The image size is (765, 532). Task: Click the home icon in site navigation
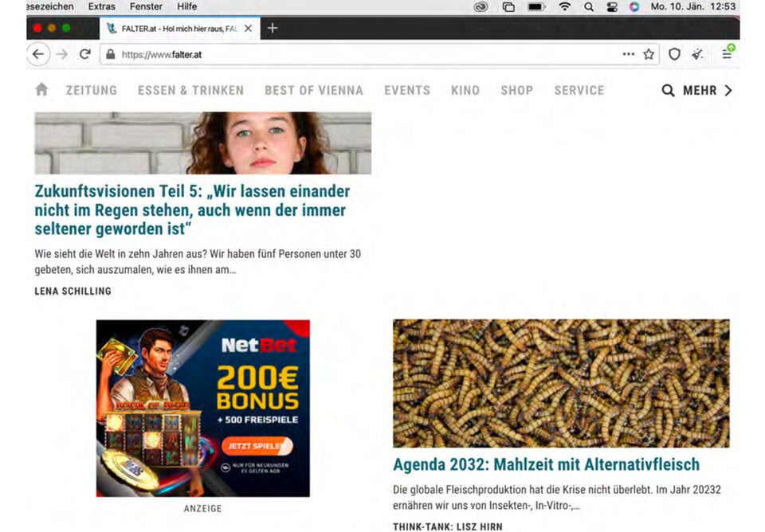point(41,90)
